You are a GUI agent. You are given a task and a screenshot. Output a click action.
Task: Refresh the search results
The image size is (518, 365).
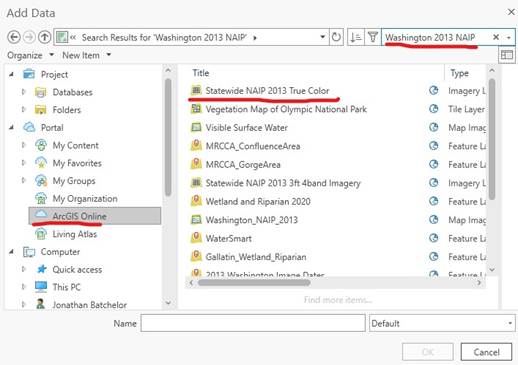(x=336, y=37)
